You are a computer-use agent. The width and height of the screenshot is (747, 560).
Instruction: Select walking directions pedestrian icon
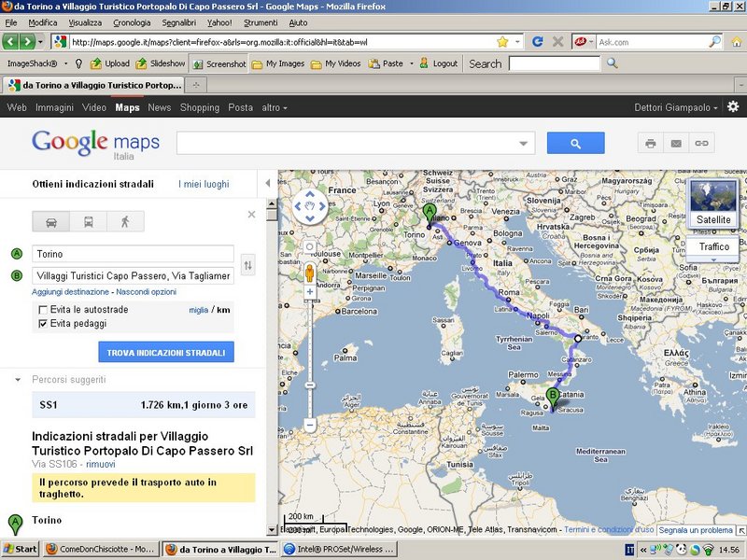(x=125, y=222)
